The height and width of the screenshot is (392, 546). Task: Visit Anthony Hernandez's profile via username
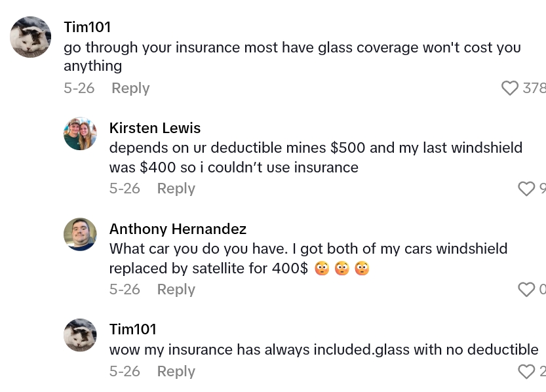pos(178,229)
